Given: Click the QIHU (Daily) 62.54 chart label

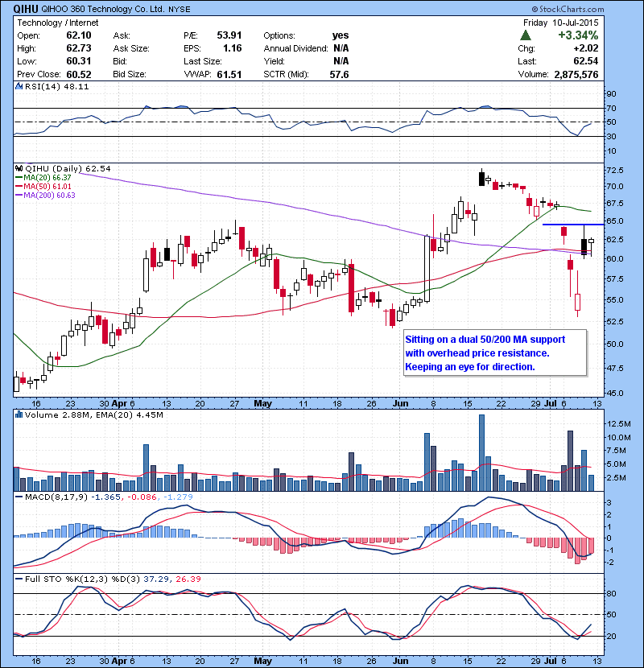Looking at the screenshot, I should pyautogui.click(x=68, y=169).
